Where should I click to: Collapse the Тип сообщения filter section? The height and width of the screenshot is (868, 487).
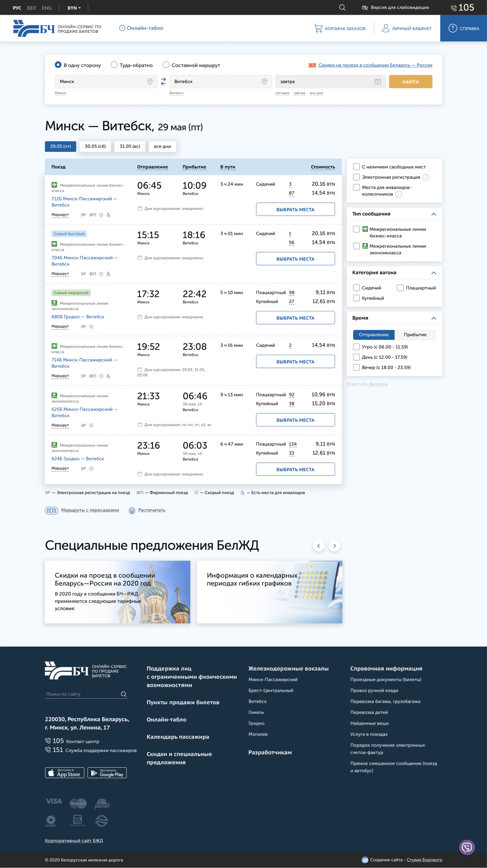click(433, 214)
